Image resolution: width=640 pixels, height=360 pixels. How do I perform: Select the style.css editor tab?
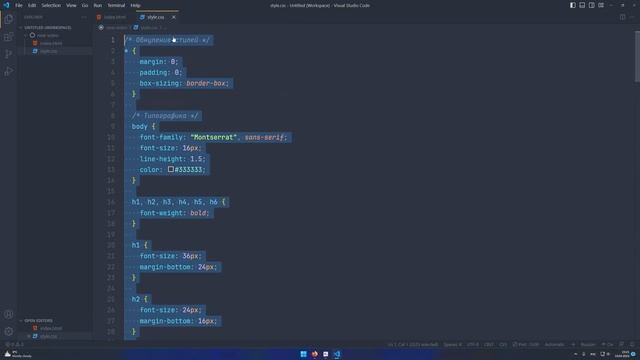click(157, 17)
